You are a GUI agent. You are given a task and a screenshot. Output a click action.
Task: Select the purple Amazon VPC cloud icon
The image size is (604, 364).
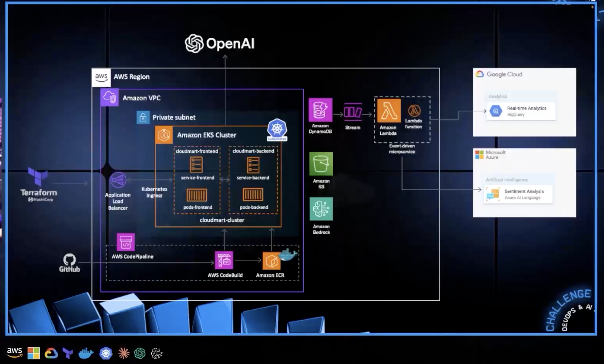coord(110,98)
